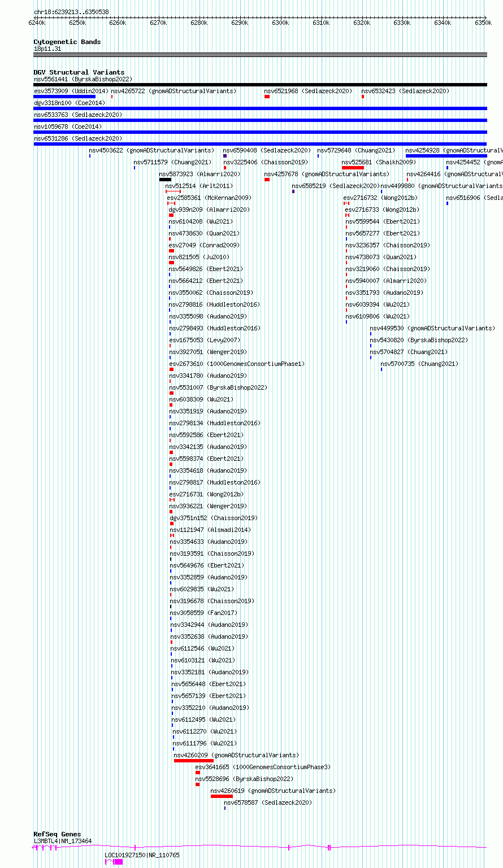Click nsv4503622 gnomAD variant label

click(x=151, y=150)
